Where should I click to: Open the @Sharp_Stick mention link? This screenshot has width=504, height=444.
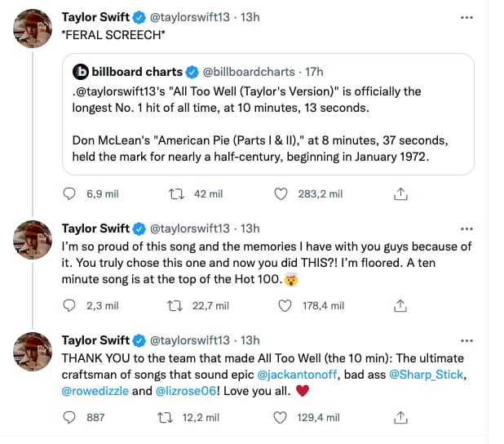coord(427,375)
